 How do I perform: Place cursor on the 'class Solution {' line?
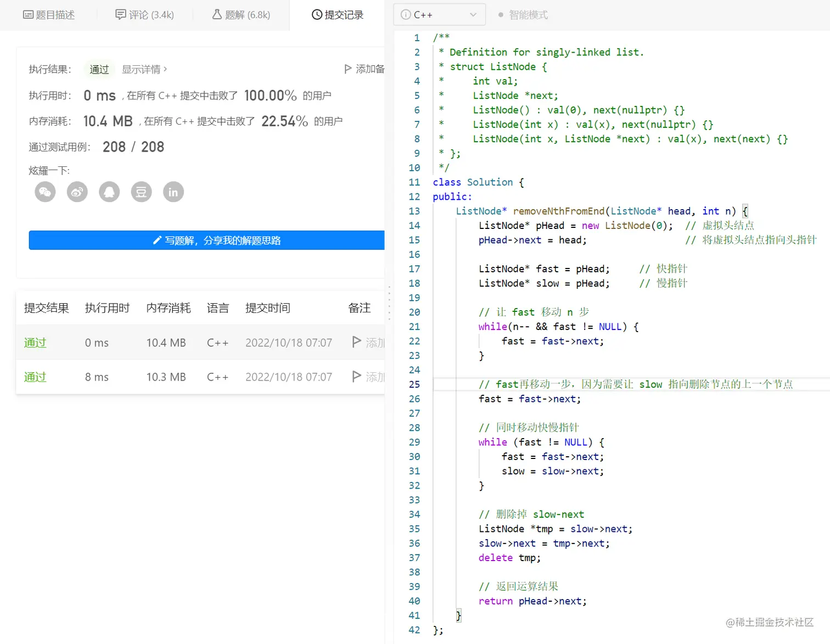point(478,182)
